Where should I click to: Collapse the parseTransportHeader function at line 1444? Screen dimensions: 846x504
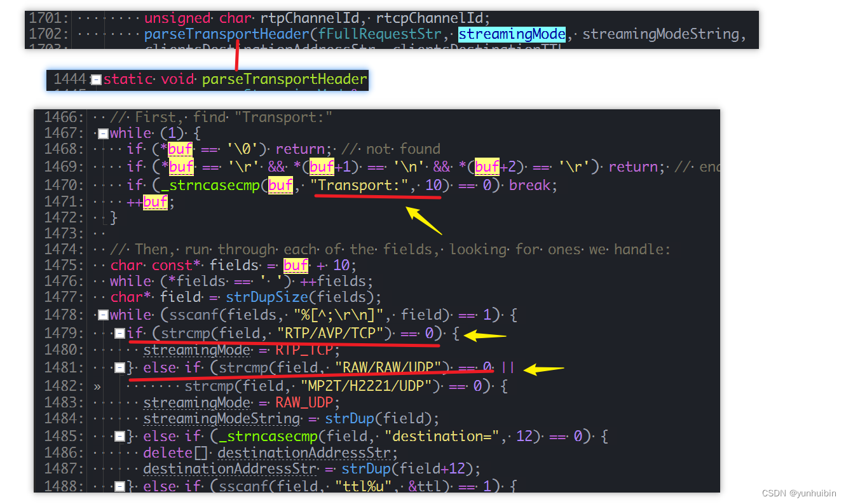(x=96, y=79)
